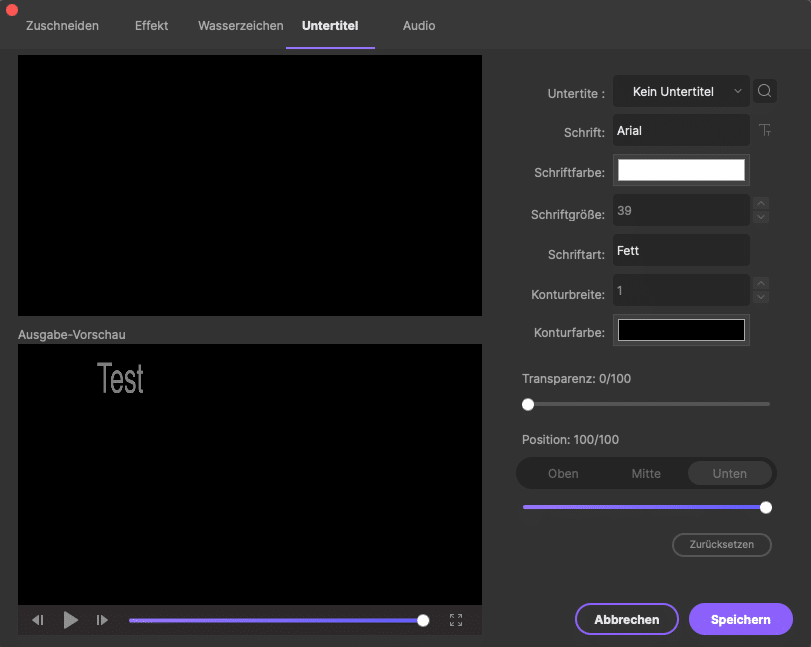811x647 pixels.
Task: Decrease Konturbreite with the down arrow
Action: point(761,297)
